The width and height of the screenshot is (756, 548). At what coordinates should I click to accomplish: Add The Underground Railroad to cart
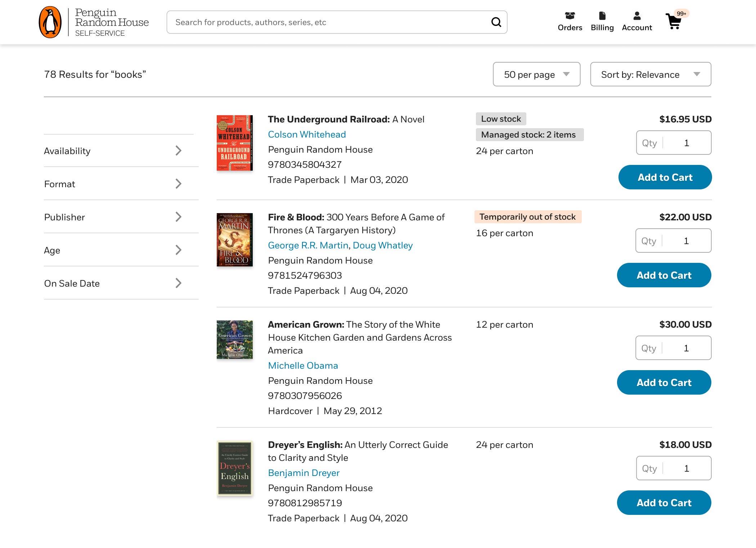click(x=665, y=177)
